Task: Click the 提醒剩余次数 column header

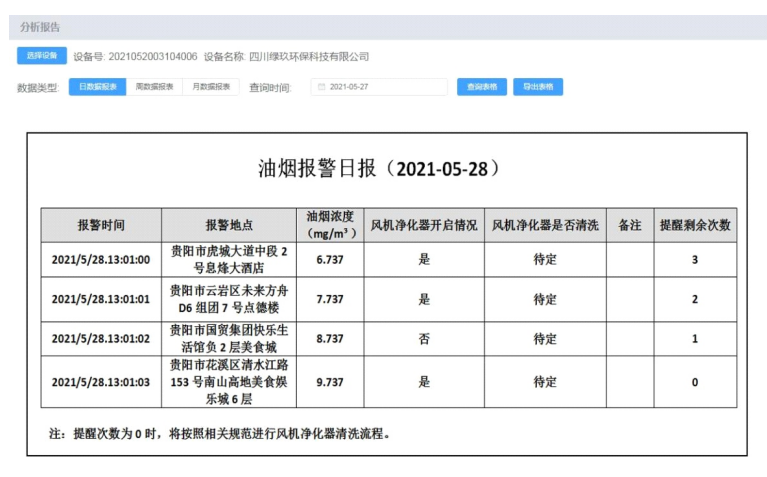Action: point(695,225)
